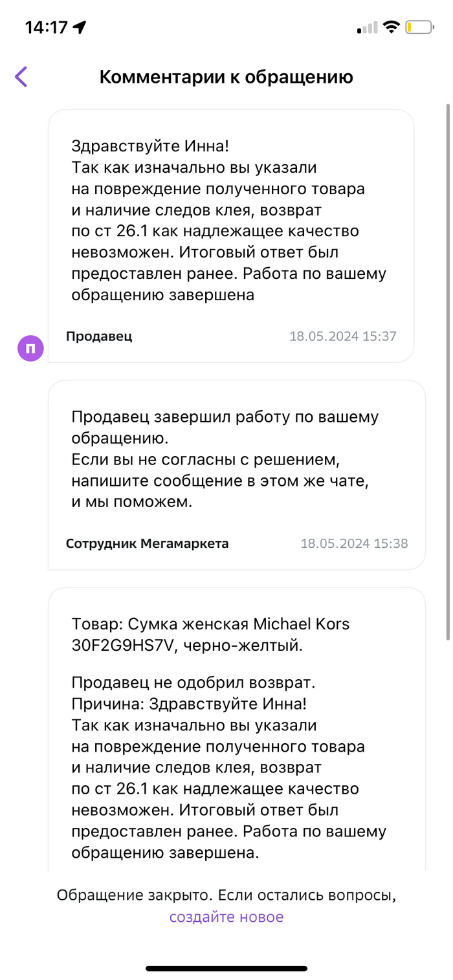Tap the home indicator bar at bottom

pyautogui.click(x=226, y=968)
